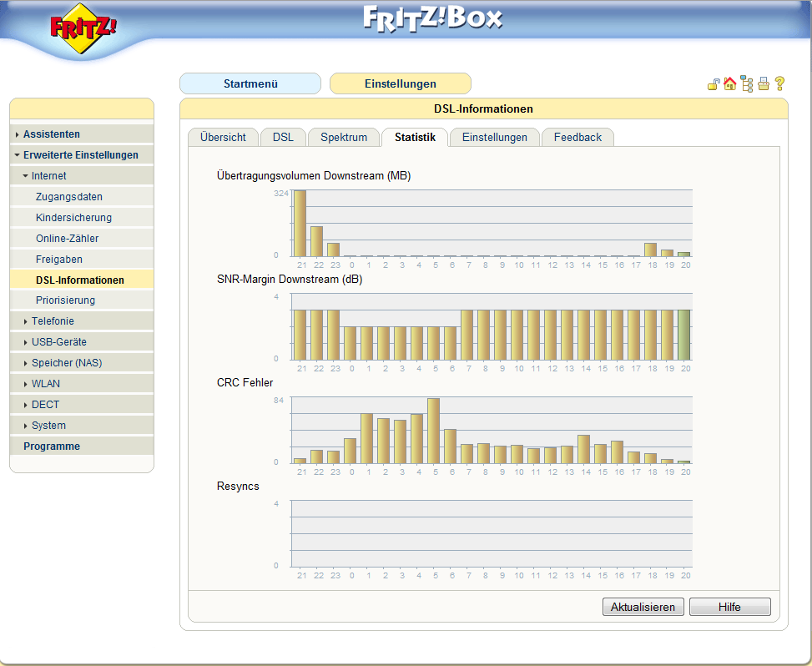Click the Resyncs heading
Screen dimensions: 812x666
(x=238, y=487)
